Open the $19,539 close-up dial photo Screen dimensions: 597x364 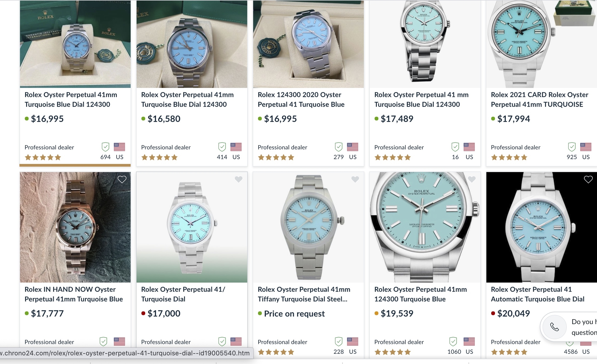coord(425,227)
